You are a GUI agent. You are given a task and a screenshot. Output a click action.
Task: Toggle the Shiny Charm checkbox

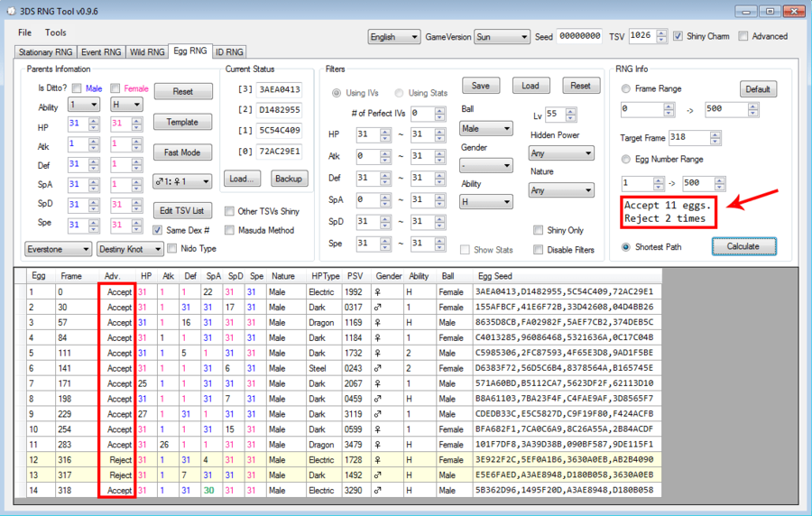click(x=678, y=36)
